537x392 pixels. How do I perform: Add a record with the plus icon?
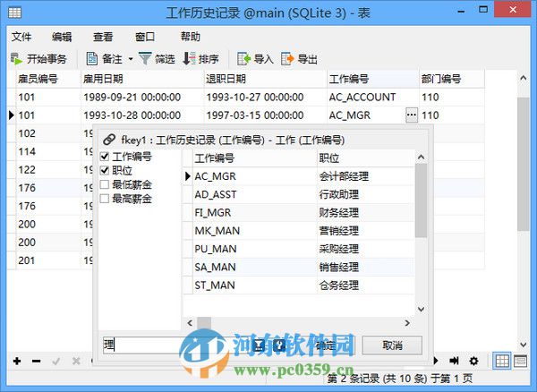click(x=17, y=361)
